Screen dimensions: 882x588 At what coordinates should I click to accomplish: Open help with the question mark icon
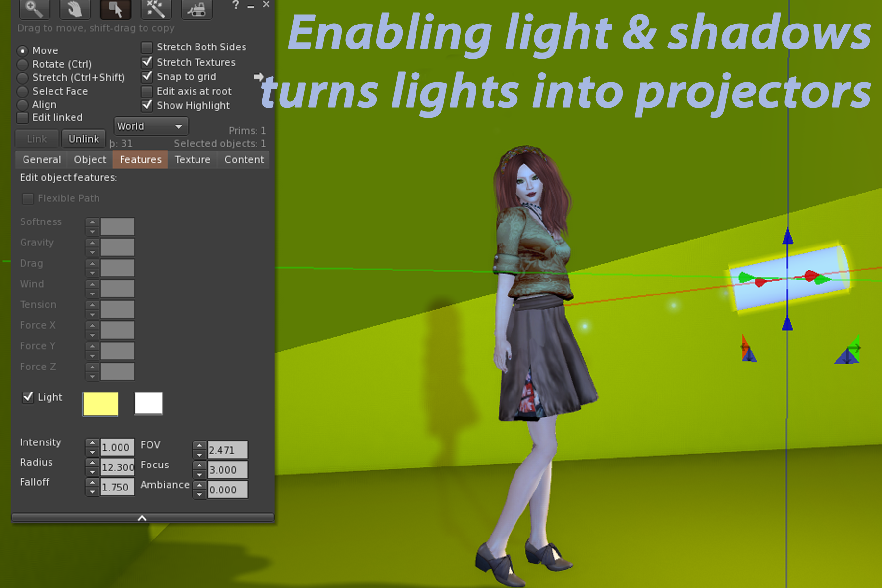click(236, 5)
